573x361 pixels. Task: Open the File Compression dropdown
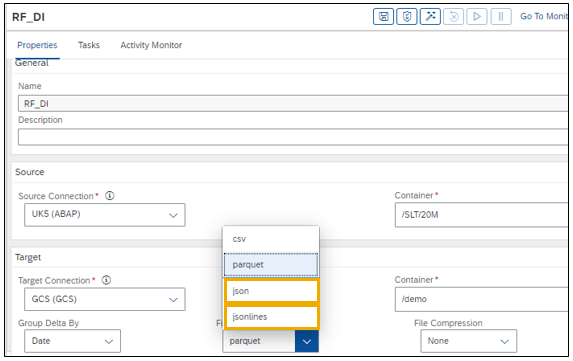[468, 341]
